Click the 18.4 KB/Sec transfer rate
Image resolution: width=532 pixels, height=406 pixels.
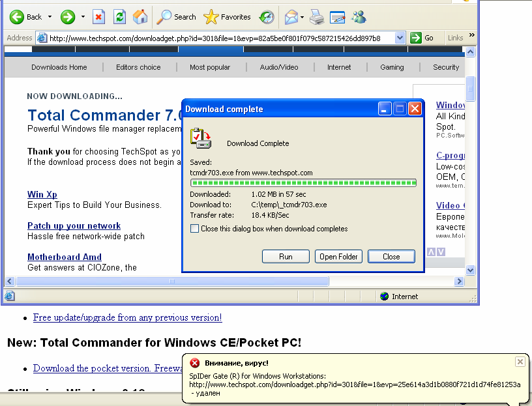pyautogui.click(x=270, y=215)
